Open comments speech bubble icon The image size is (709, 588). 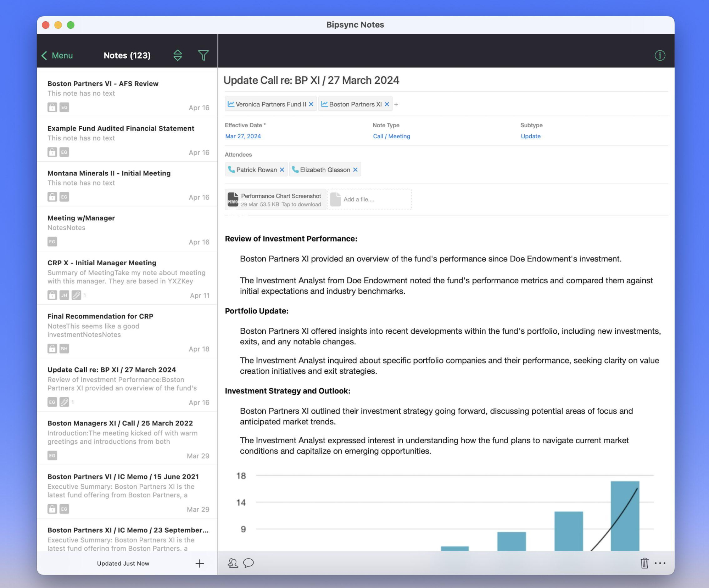coord(249,563)
